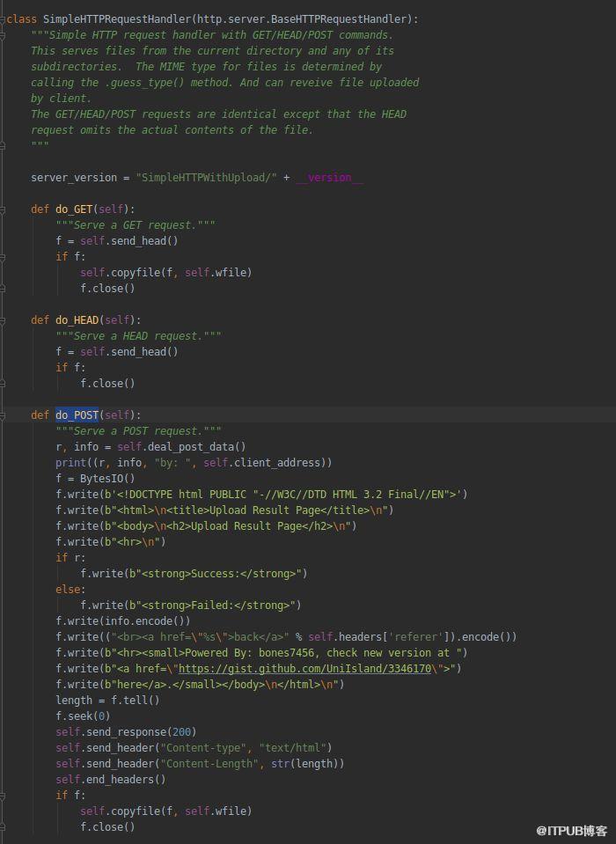This screenshot has width=616, height=844.
Task: Open the gist.github.com/UniIsland/3346170 link
Action: click(304, 669)
